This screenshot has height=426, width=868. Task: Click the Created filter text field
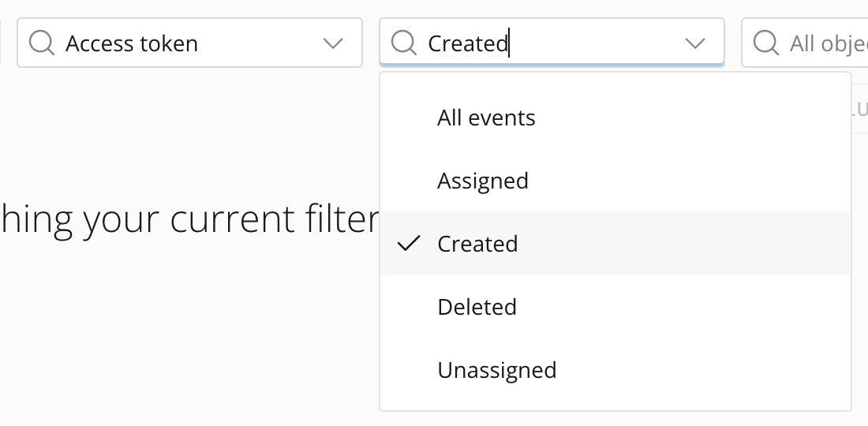tap(552, 43)
